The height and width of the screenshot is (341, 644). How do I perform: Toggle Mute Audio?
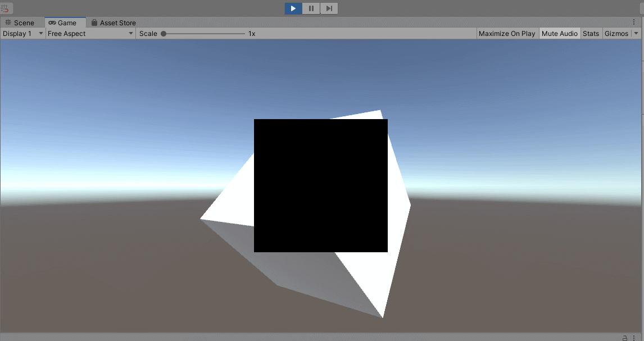(x=559, y=33)
